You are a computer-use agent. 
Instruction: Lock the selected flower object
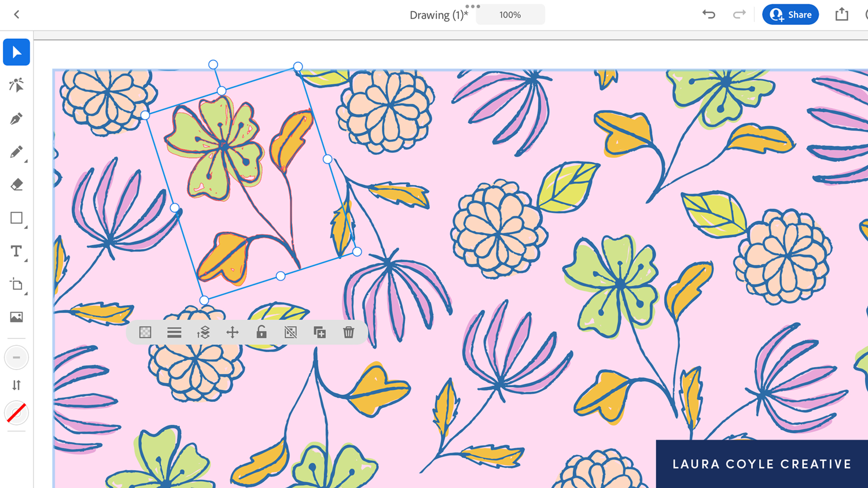pyautogui.click(x=261, y=332)
